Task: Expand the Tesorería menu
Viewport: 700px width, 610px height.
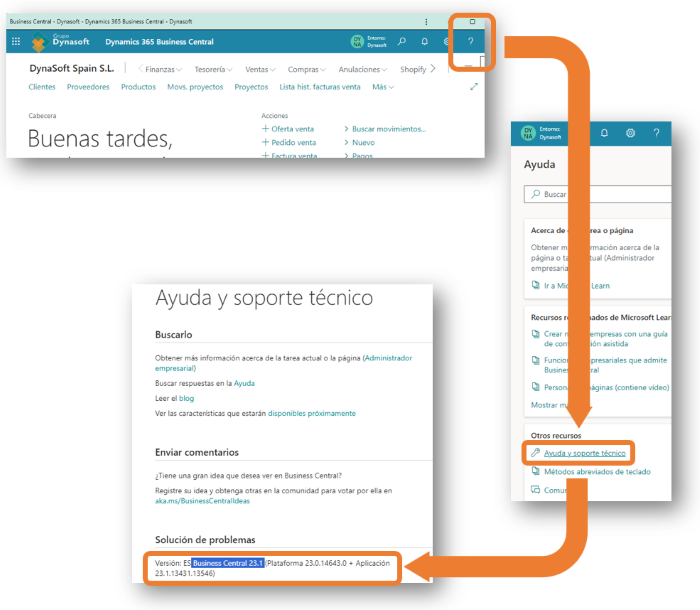Action: click(213, 69)
